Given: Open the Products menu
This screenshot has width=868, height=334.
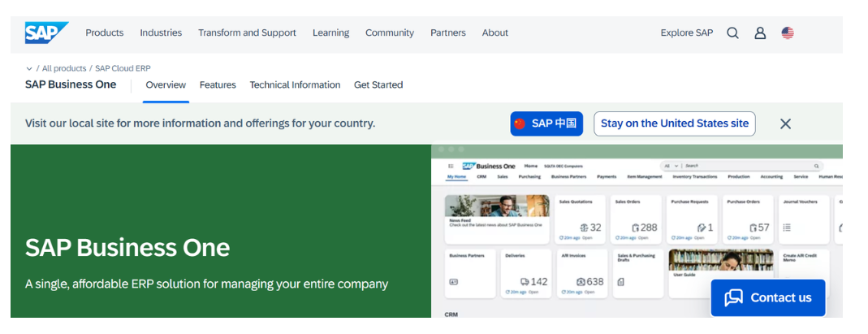Looking at the screenshot, I should click(x=105, y=33).
